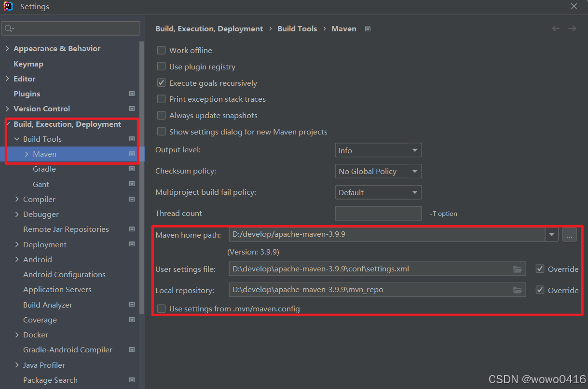
Task: Open Package Search settings
Action: [50, 380]
